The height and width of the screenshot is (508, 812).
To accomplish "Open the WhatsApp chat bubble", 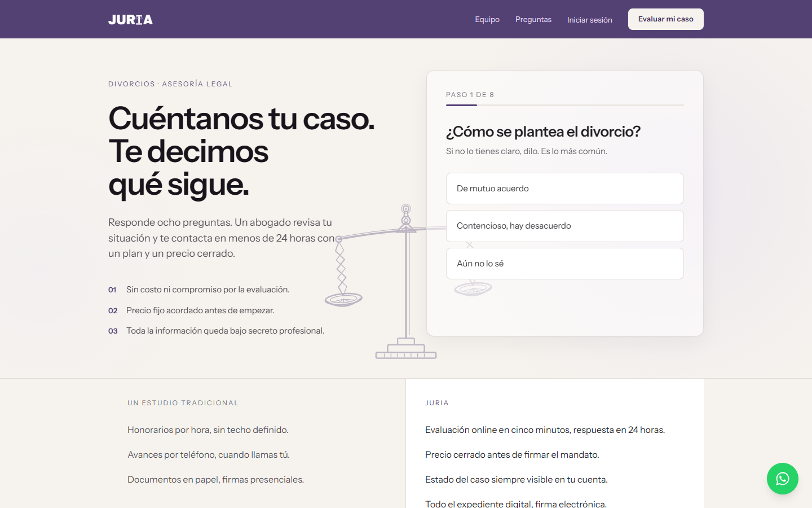I will (783, 479).
